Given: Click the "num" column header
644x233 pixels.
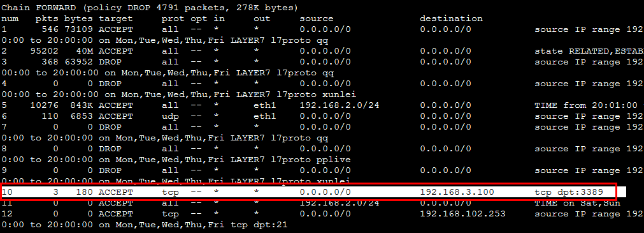Looking at the screenshot, I should point(10,19).
